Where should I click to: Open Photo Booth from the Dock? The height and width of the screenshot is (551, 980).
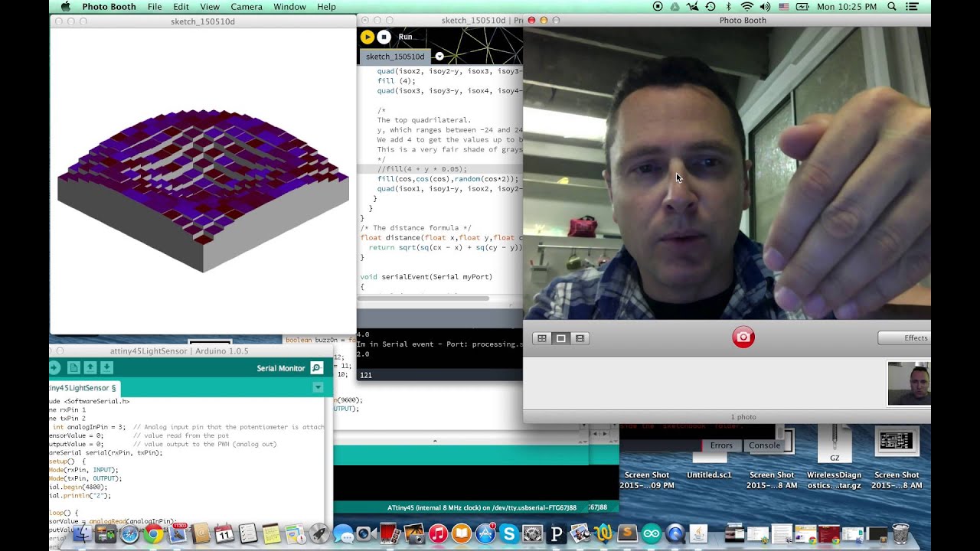coord(390,533)
